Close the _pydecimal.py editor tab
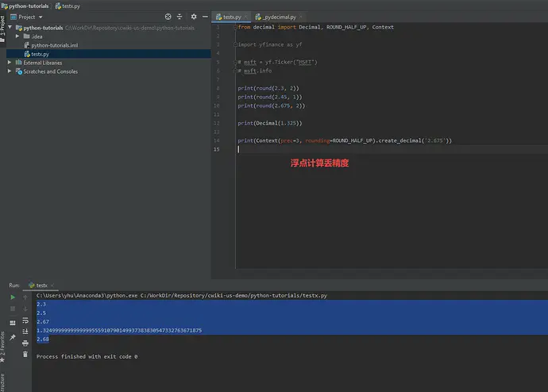The image size is (548, 392). click(x=301, y=17)
